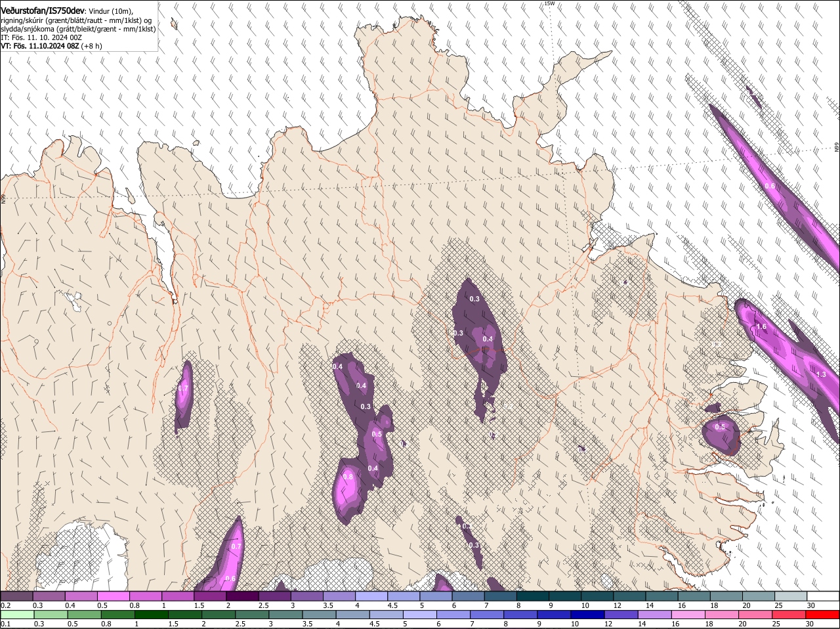Click the 'IT: Fös. 11. 10. 2024 00Z' line

41,38
